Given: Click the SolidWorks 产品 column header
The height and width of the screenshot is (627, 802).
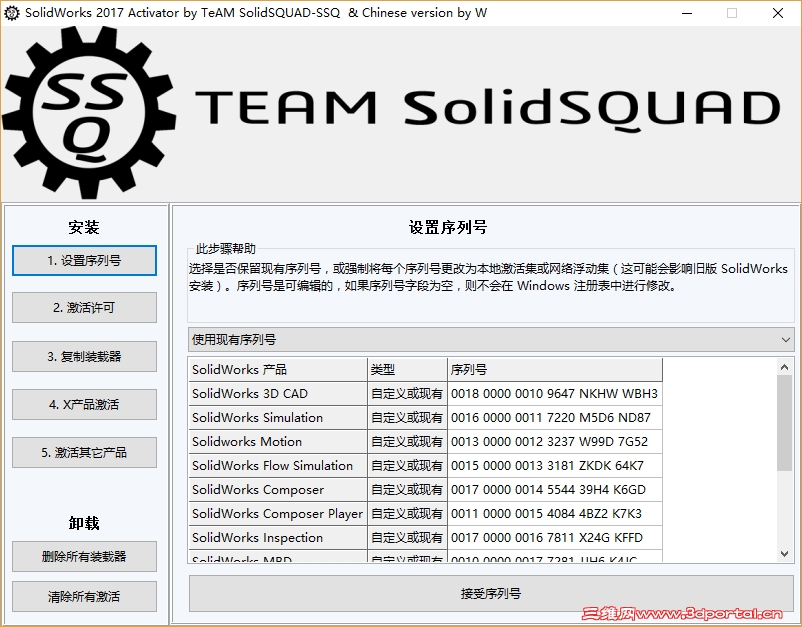Looking at the screenshot, I should coord(278,370).
